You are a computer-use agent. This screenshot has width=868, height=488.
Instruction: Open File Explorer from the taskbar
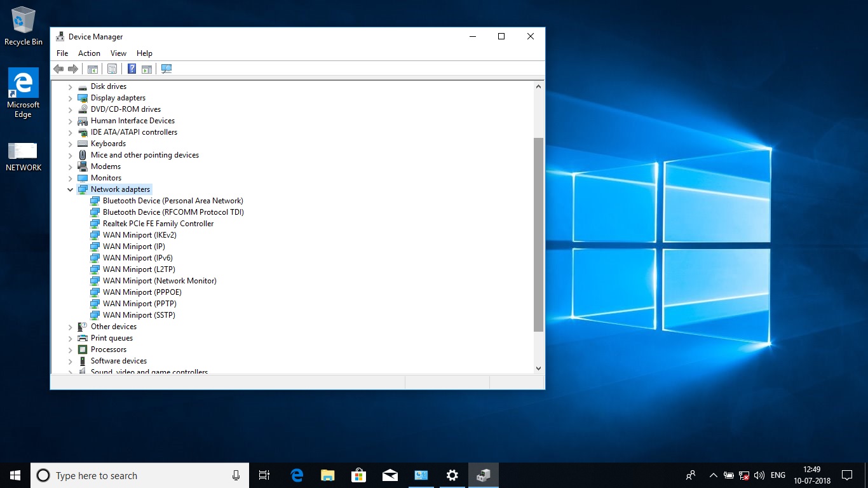[328, 475]
